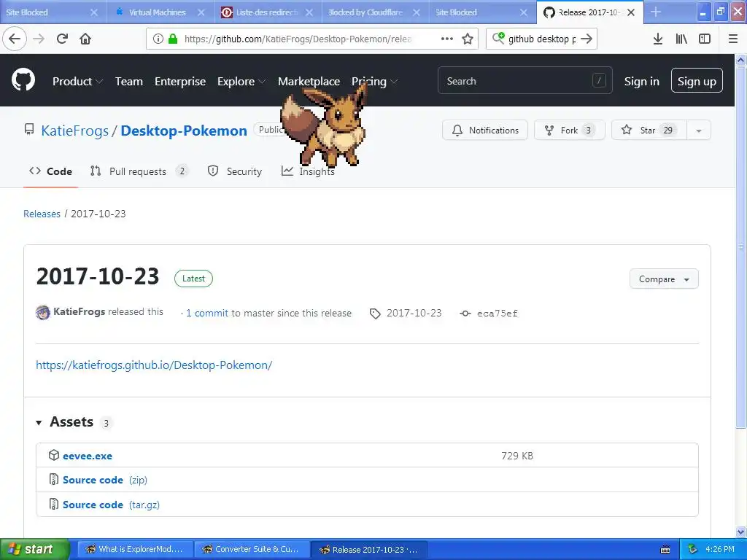Click the Sign in link
The image size is (747, 560).
click(x=642, y=82)
